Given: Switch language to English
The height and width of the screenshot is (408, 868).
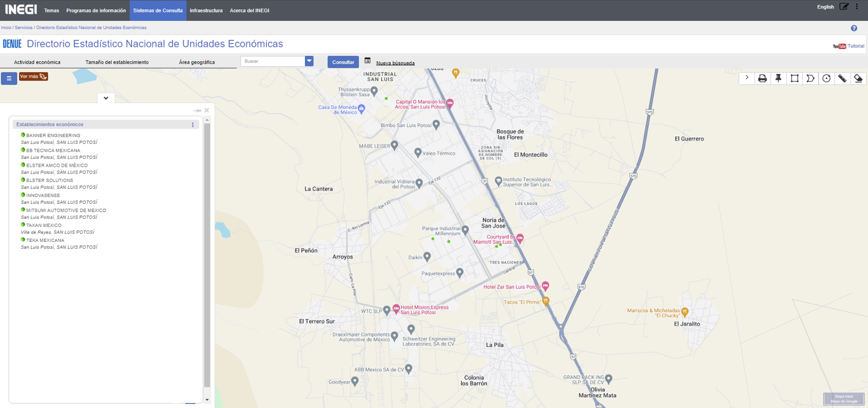Looking at the screenshot, I should point(825,7).
